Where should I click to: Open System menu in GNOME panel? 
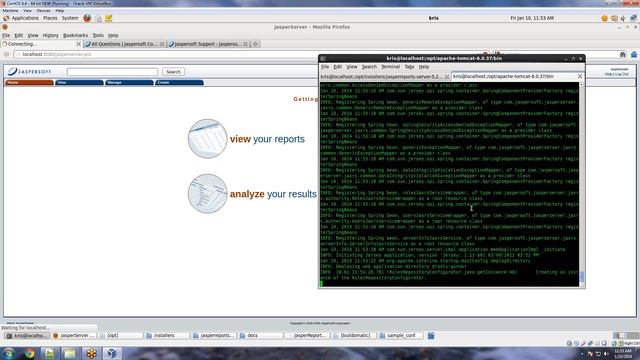[x=70, y=18]
